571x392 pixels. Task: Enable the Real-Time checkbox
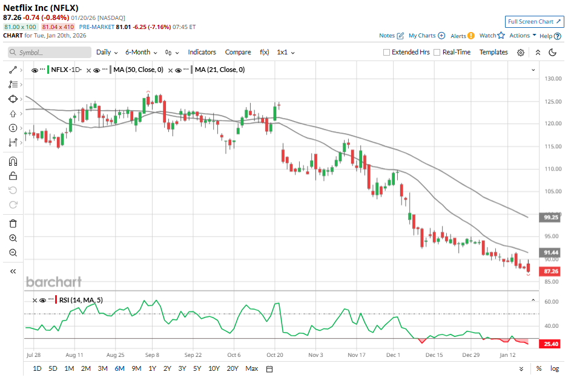click(438, 53)
